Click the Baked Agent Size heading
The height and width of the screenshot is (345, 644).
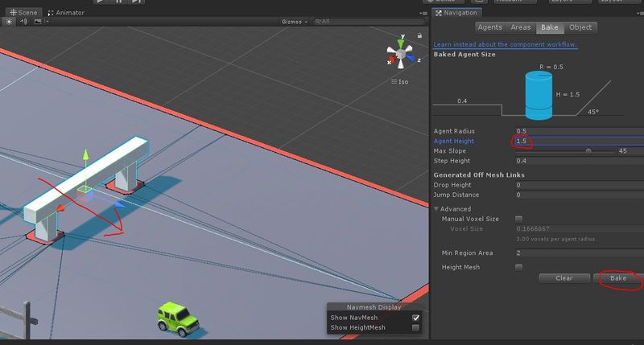click(464, 55)
